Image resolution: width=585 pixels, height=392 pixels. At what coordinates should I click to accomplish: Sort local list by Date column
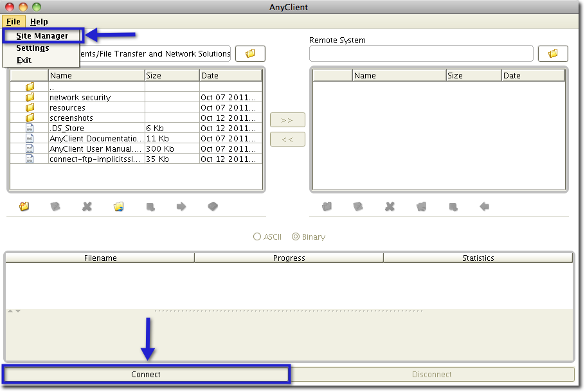tap(231, 76)
